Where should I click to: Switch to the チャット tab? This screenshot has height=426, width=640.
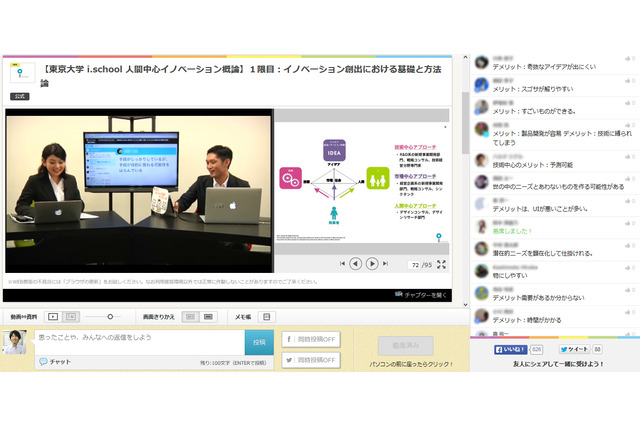point(55,362)
